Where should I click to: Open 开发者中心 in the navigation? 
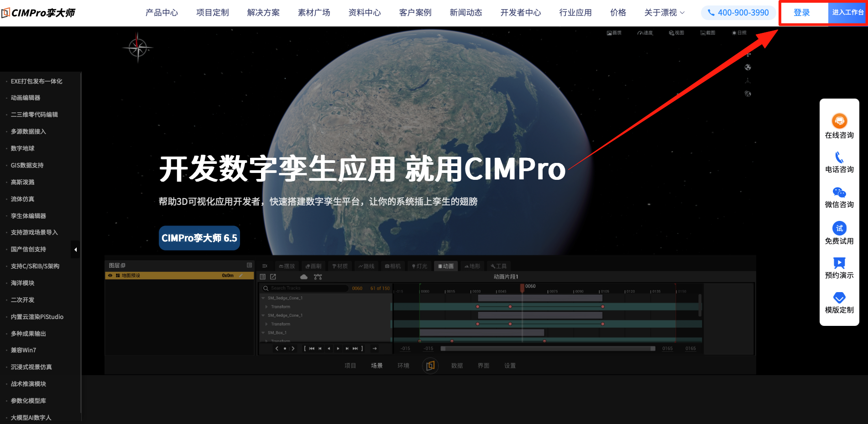(x=521, y=13)
